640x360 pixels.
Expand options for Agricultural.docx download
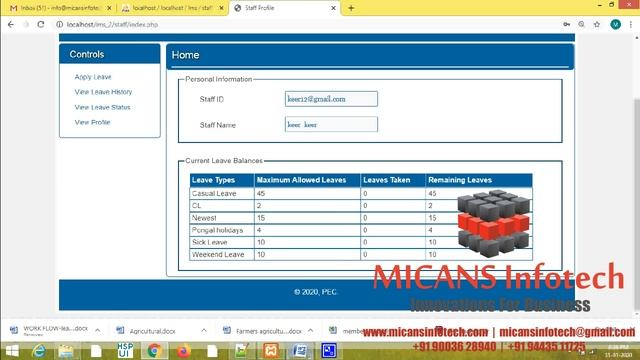pyautogui.click(x=204, y=331)
